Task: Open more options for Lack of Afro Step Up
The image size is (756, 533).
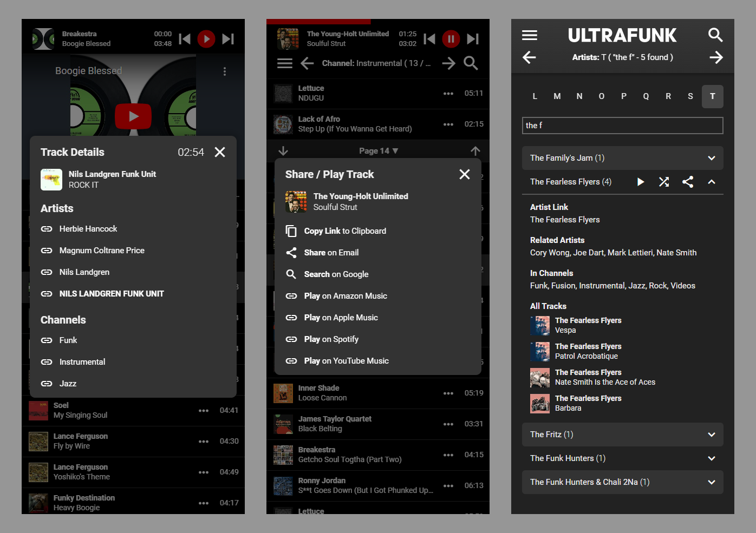Action: click(x=448, y=124)
